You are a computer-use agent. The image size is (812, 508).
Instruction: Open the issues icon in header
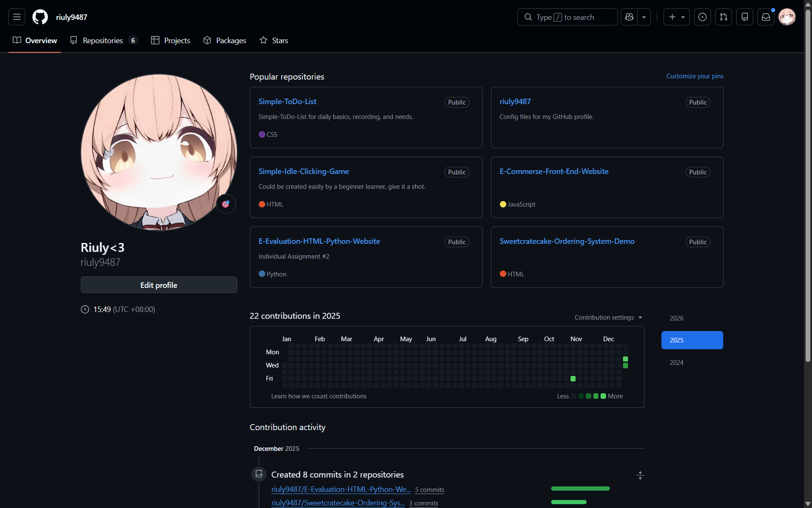pyautogui.click(x=702, y=17)
